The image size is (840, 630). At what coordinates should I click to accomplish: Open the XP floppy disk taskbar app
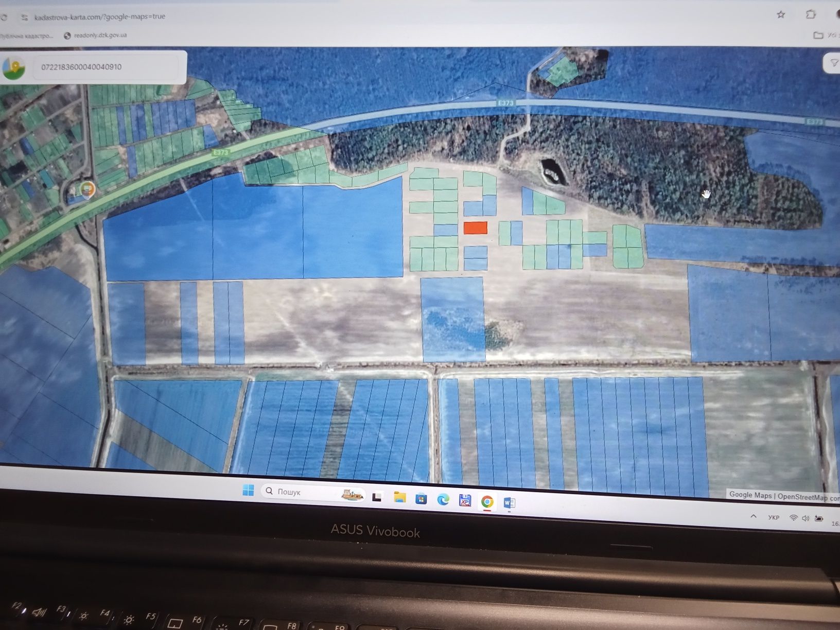[x=465, y=500]
